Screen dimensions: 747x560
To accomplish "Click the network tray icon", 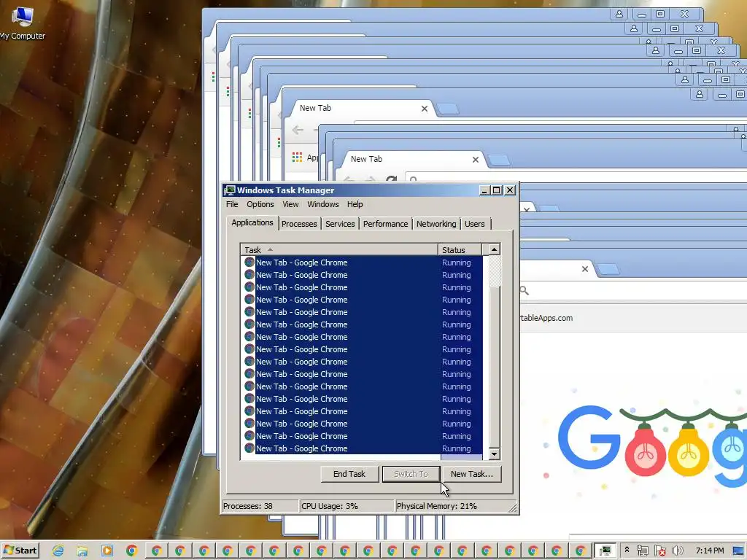I will (642, 551).
